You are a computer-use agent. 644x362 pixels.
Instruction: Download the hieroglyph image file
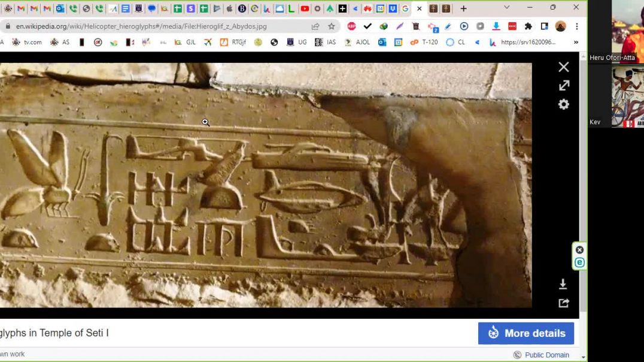[x=563, y=284]
